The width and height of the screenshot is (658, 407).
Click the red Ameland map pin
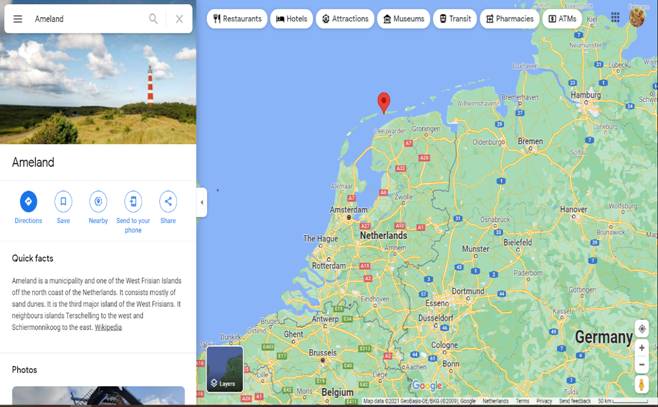(383, 101)
